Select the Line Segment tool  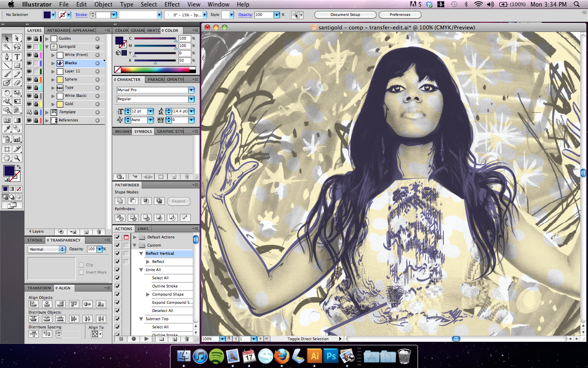[7, 65]
